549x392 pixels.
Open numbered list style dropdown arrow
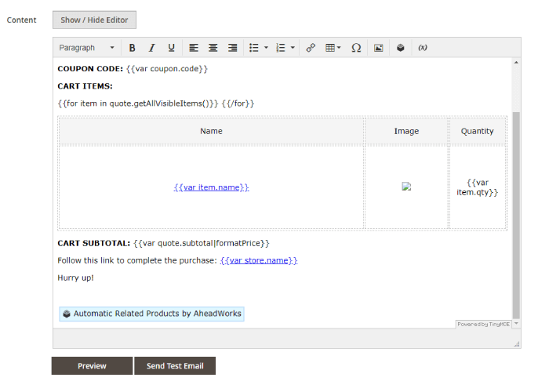click(293, 48)
